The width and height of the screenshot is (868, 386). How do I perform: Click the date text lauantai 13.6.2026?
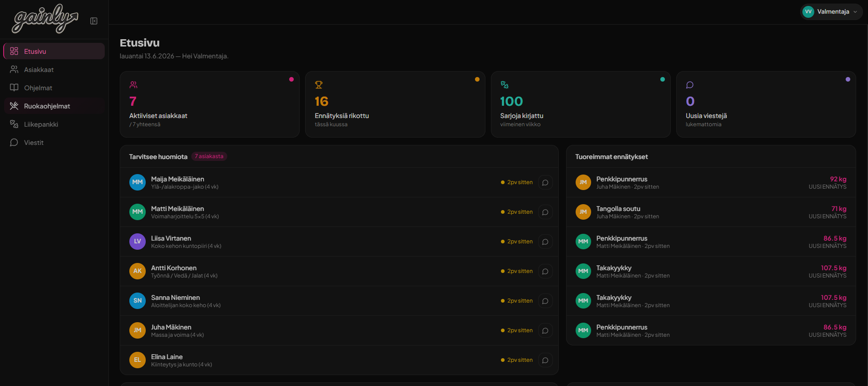pyautogui.click(x=147, y=56)
